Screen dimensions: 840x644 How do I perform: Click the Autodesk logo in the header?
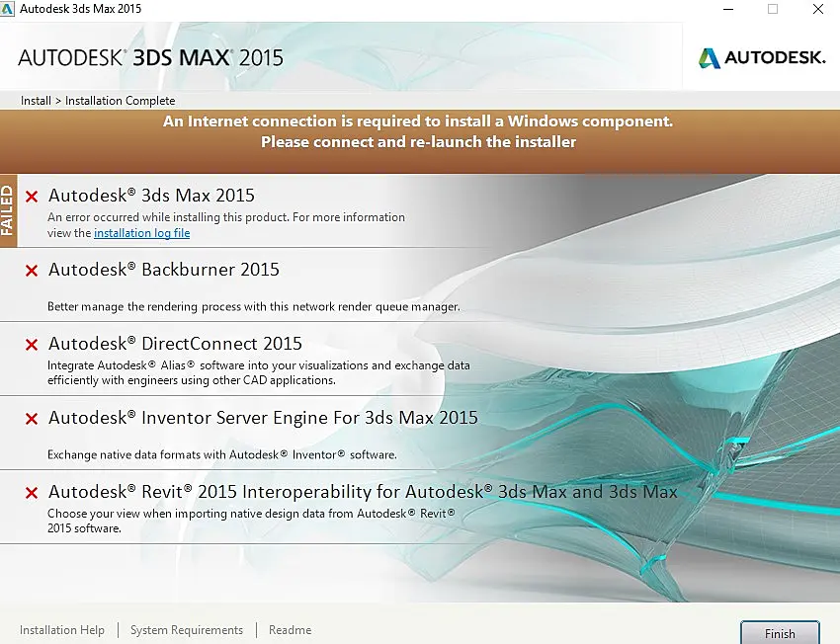point(762,58)
